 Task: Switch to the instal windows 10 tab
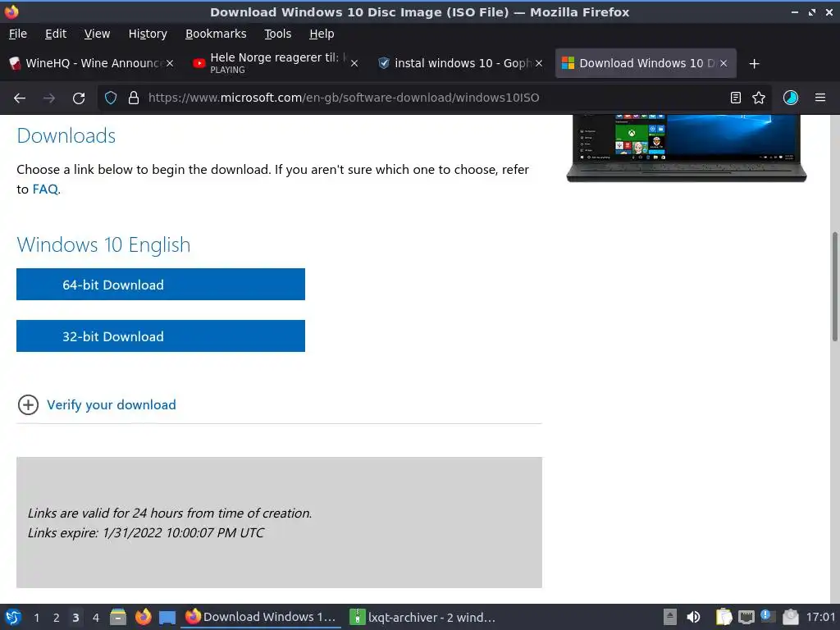coord(459,63)
